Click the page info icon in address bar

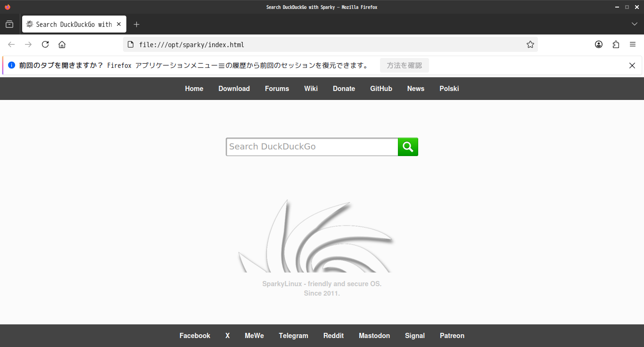click(131, 45)
